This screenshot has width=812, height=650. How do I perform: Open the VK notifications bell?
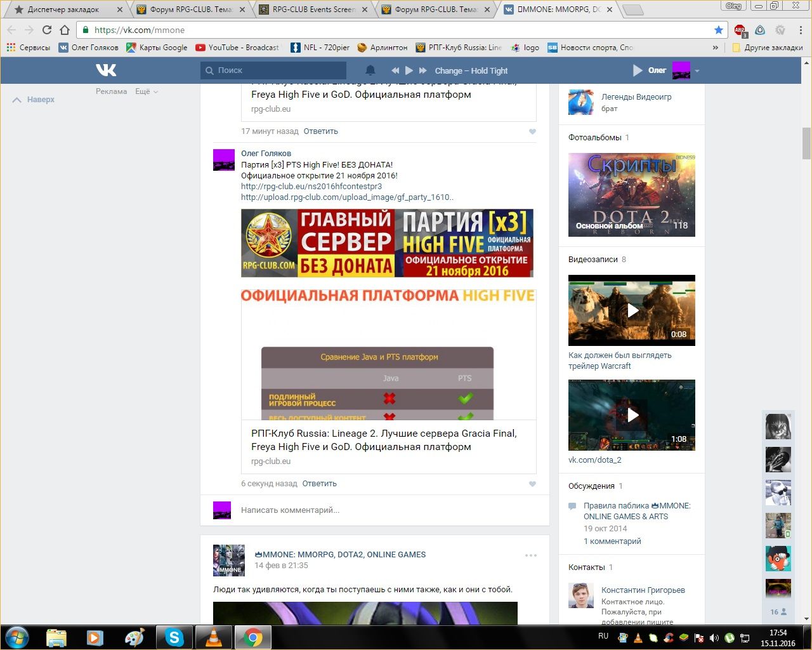pos(370,70)
